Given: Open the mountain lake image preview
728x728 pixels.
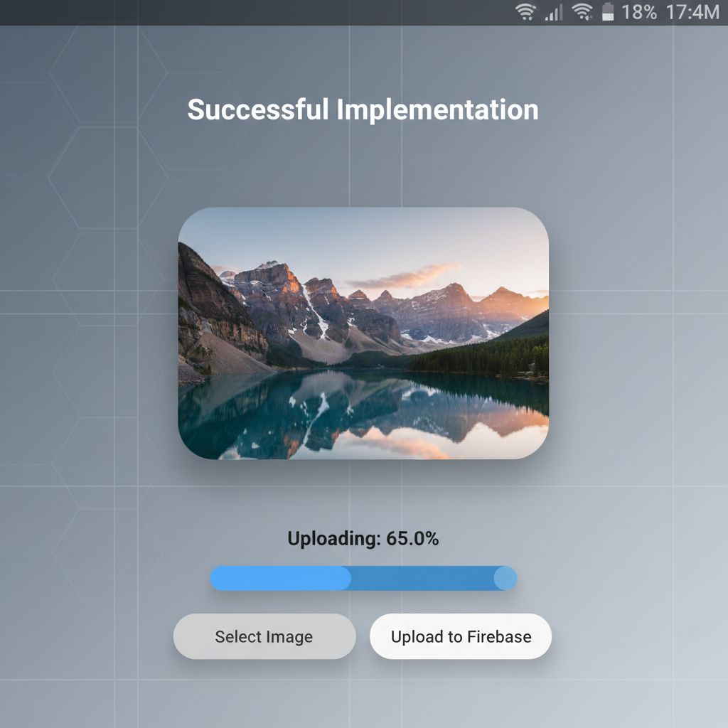Looking at the screenshot, I should point(363,333).
